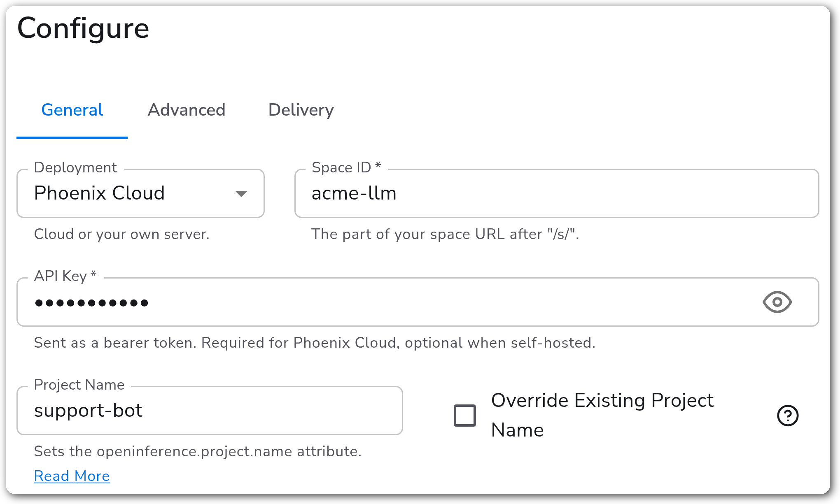Focus the Space ID input field

point(557,193)
